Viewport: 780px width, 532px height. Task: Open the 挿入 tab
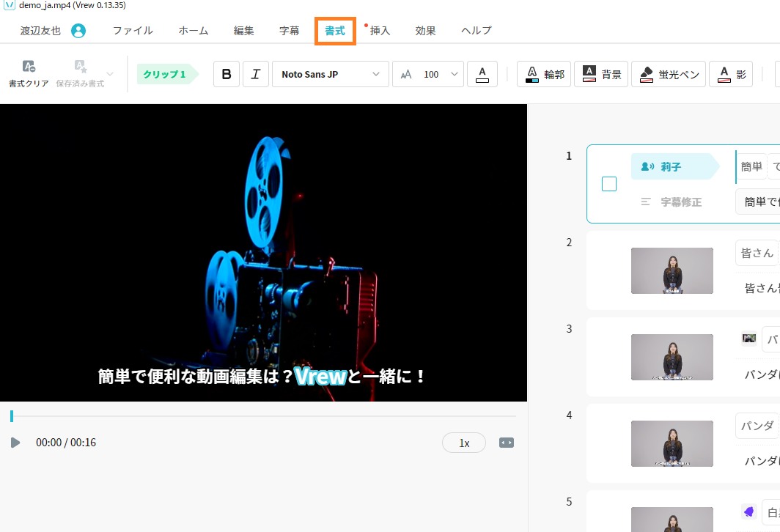(x=380, y=31)
